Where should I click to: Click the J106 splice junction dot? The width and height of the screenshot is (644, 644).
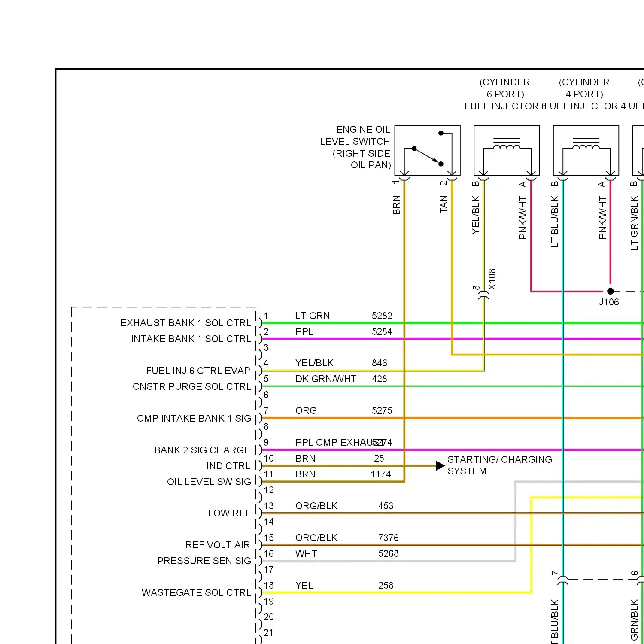click(x=611, y=291)
